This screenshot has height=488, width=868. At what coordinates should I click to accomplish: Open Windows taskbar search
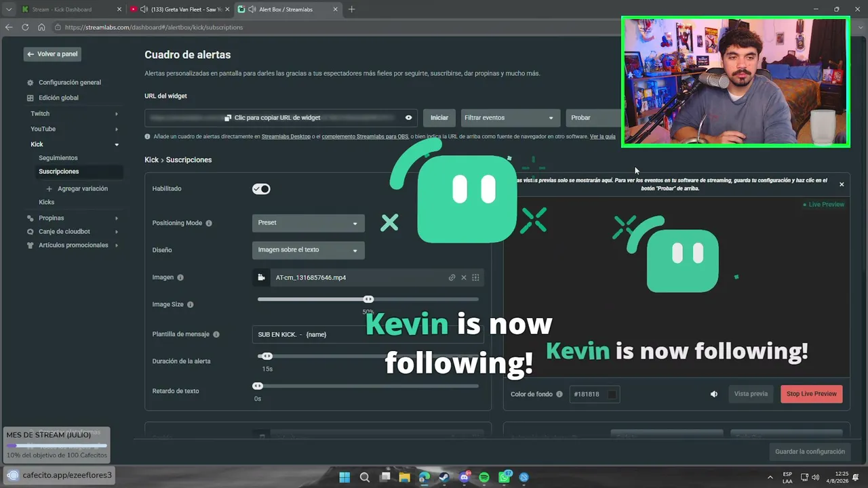(365, 477)
